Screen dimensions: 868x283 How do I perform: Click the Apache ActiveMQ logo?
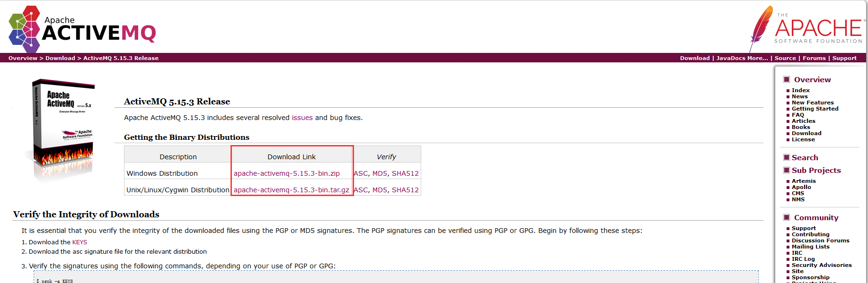82,29
